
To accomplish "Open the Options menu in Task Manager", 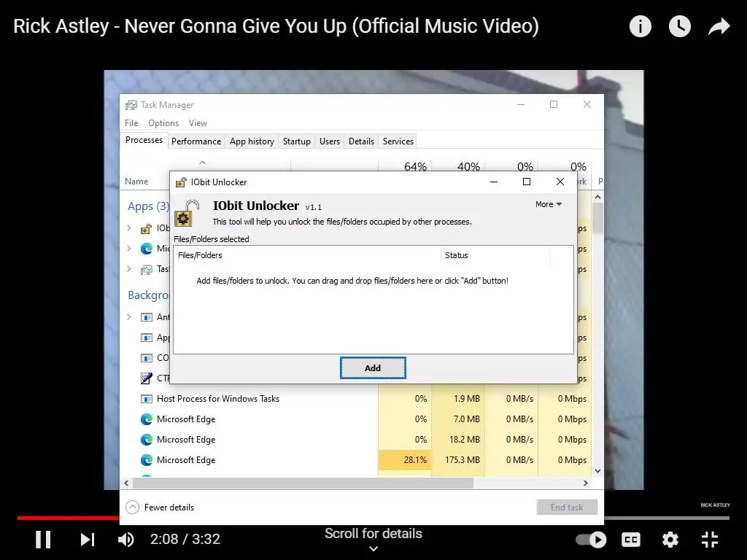I will [x=163, y=122].
